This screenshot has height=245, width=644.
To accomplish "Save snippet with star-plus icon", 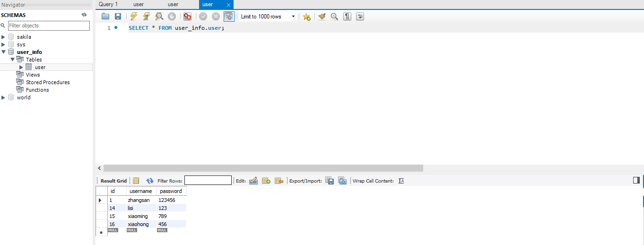I will click(x=306, y=17).
